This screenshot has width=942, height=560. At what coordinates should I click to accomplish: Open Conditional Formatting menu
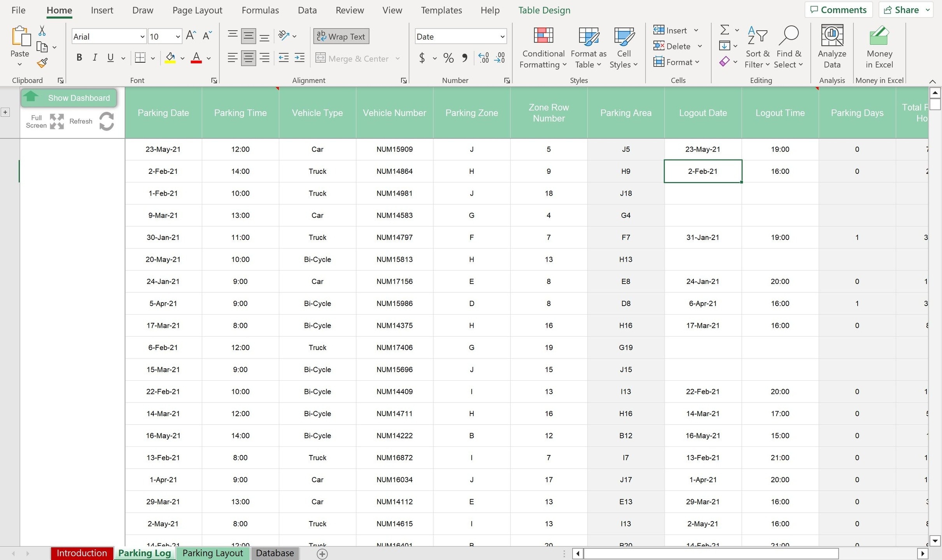[x=543, y=47]
